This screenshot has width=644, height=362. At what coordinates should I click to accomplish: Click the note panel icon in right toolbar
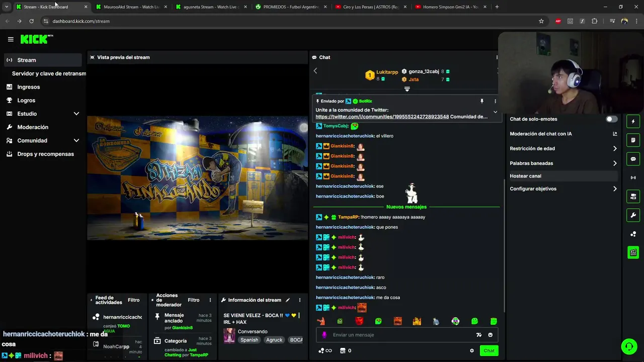633,140
